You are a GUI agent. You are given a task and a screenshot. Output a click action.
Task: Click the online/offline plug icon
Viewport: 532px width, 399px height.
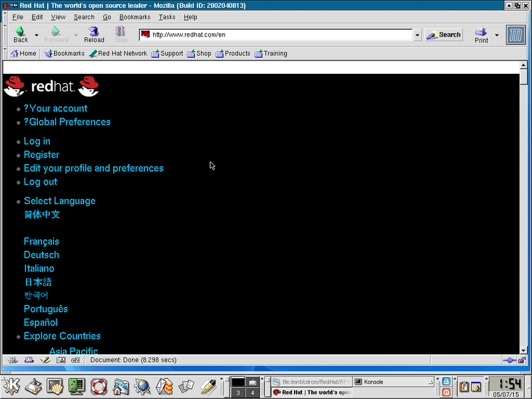(509, 360)
